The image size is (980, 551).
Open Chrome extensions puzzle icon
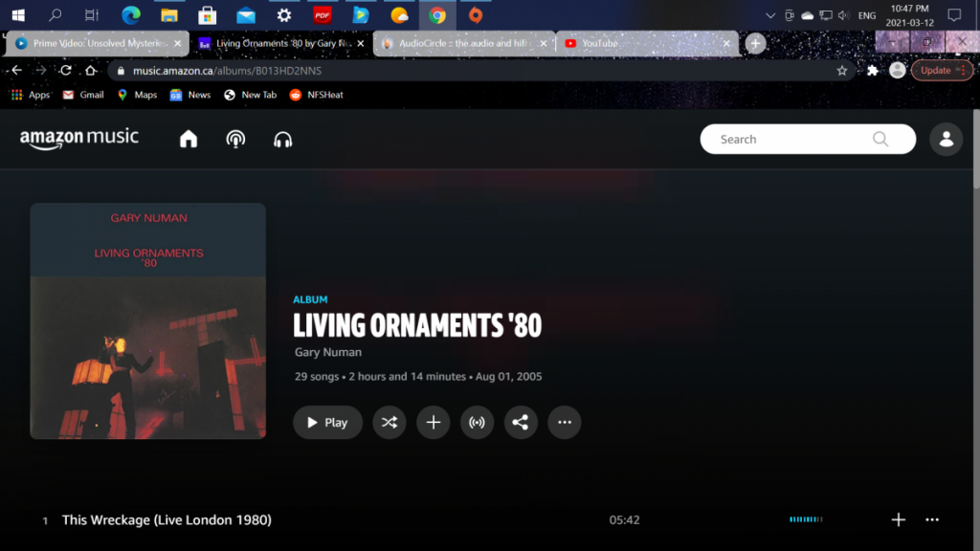[x=873, y=71]
